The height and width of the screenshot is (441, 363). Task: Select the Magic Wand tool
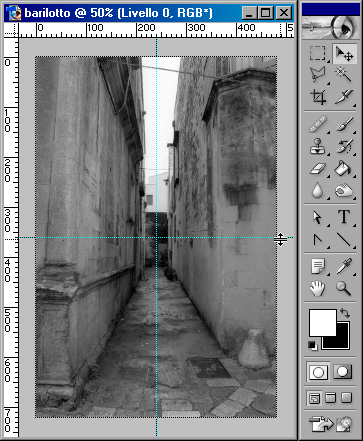tap(344, 75)
